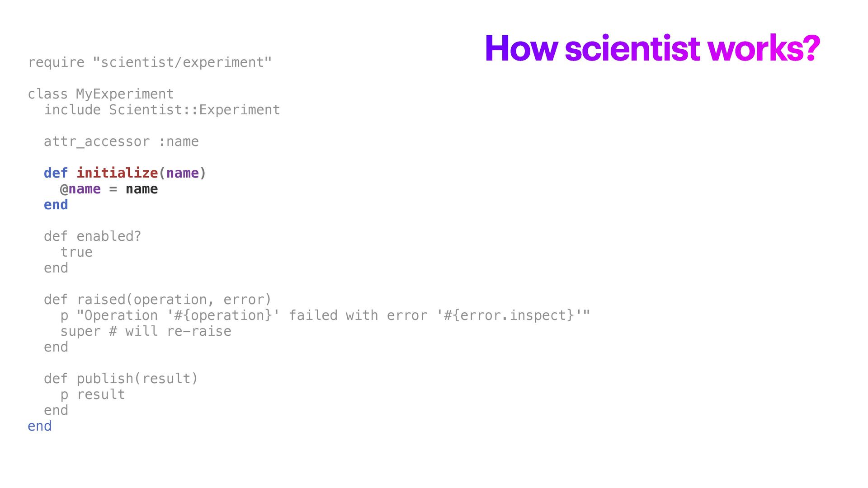Click the 'super # will re-raise' line

pos(146,331)
